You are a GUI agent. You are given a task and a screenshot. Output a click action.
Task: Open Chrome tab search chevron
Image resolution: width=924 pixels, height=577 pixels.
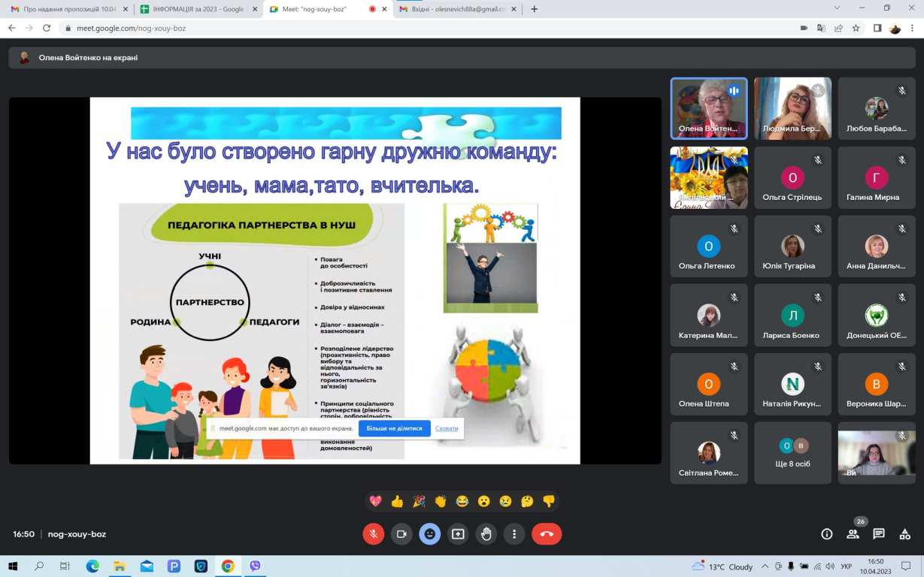point(838,8)
